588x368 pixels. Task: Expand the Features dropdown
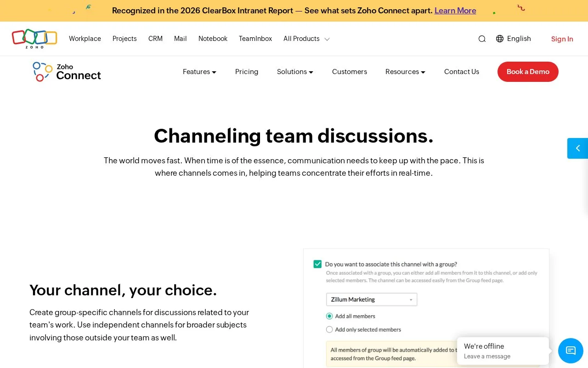click(x=199, y=72)
